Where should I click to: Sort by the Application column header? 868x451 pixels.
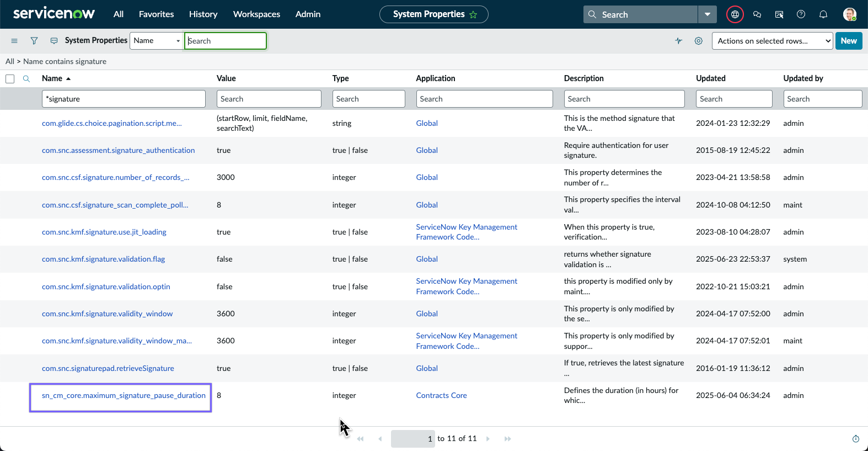(x=436, y=78)
